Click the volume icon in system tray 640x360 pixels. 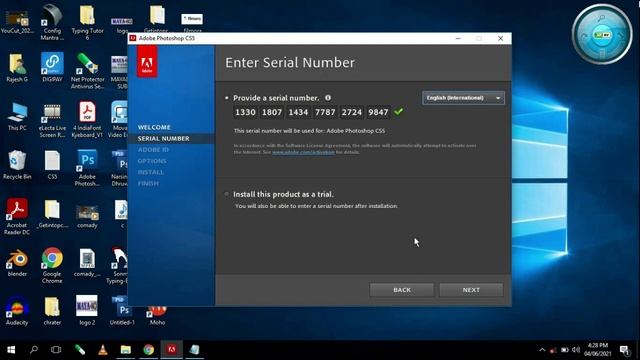click(576, 350)
